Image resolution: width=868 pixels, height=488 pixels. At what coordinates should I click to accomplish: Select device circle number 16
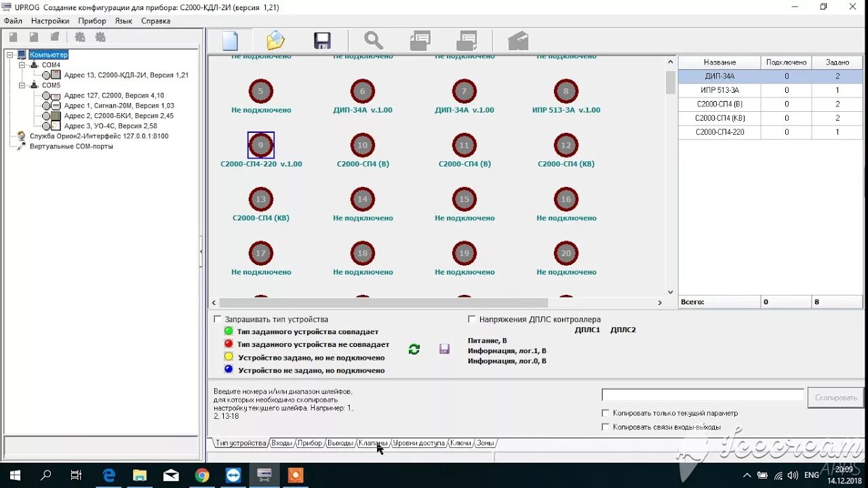click(566, 199)
